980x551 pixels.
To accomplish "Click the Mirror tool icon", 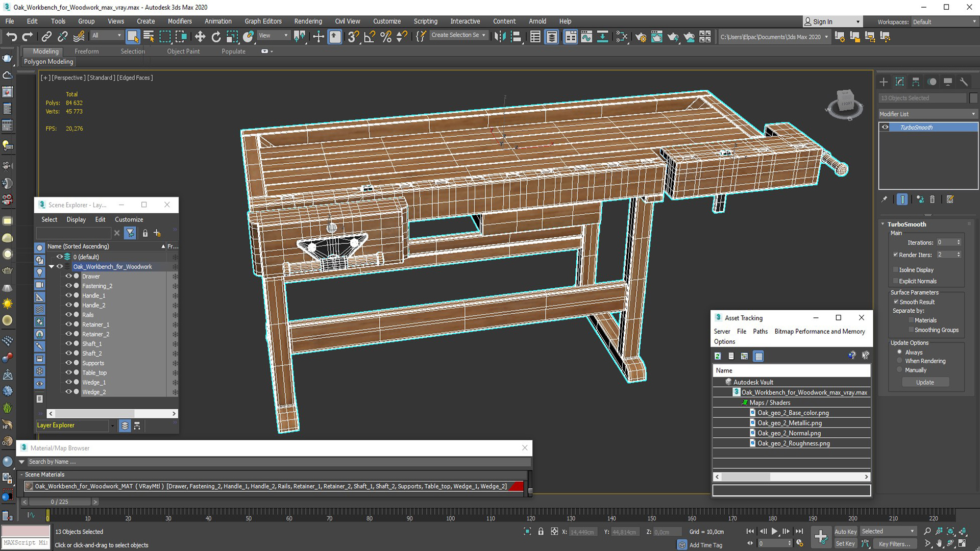I will point(500,36).
